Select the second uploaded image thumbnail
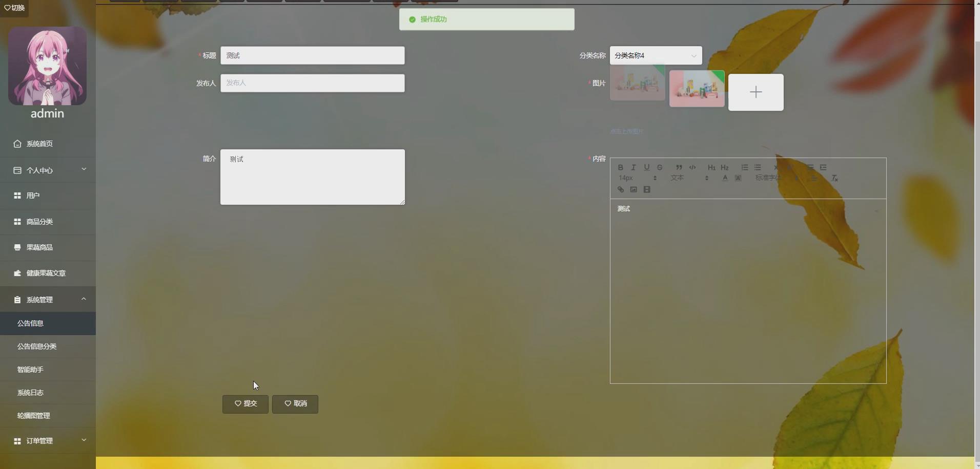The width and height of the screenshot is (980, 469). pyautogui.click(x=697, y=89)
